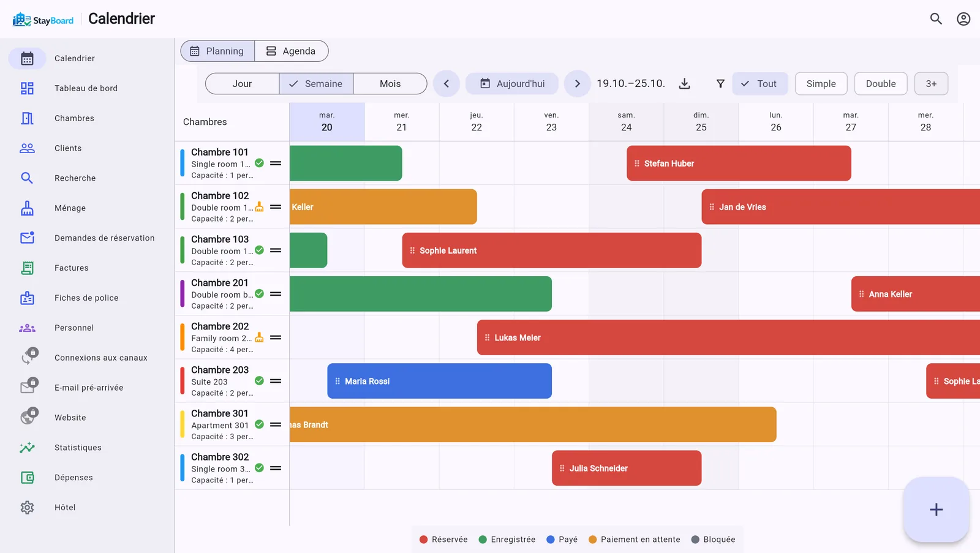980x553 pixels.
Task: Click the Keller pending payment booking
Action: [383, 207]
